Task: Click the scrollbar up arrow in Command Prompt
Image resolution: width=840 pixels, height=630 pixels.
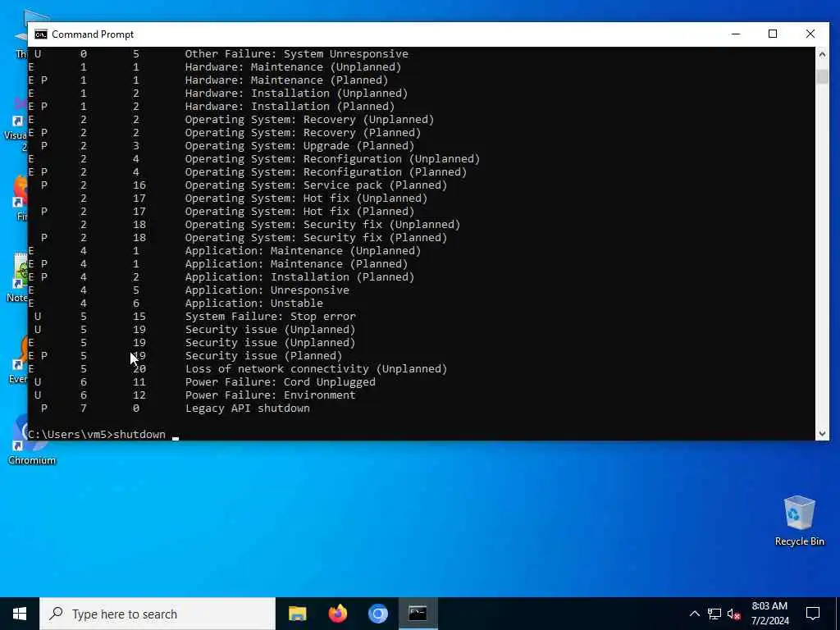Action: click(822, 53)
